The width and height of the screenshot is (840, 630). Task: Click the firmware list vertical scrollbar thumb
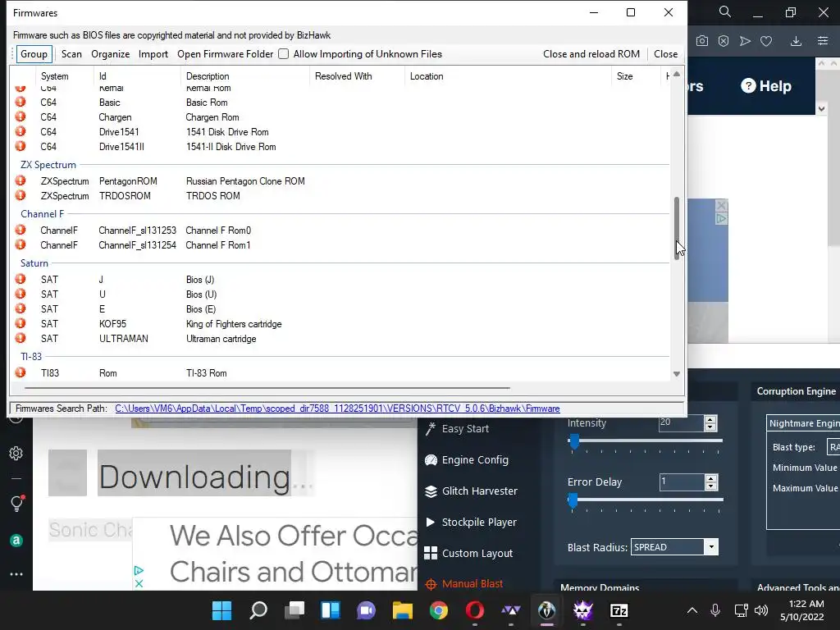(x=677, y=228)
